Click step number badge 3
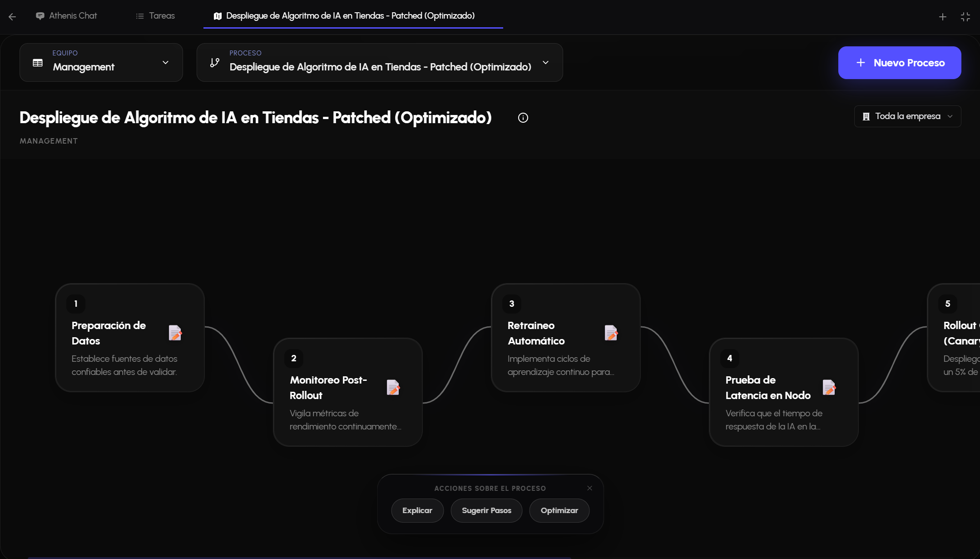 tap(512, 304)
